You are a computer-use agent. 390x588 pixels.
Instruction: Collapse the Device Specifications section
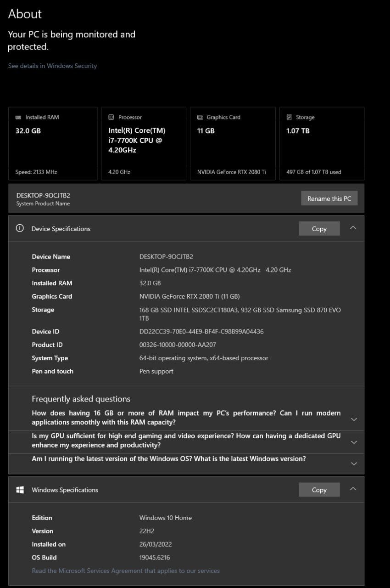pos(353,228)
